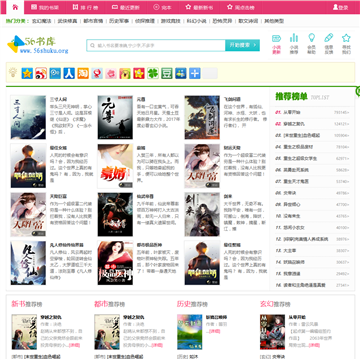The height and width of the screenshot is (360, 360).
Task: Open 历史 list book cover thumbnail
Action: tap(189, 332)
